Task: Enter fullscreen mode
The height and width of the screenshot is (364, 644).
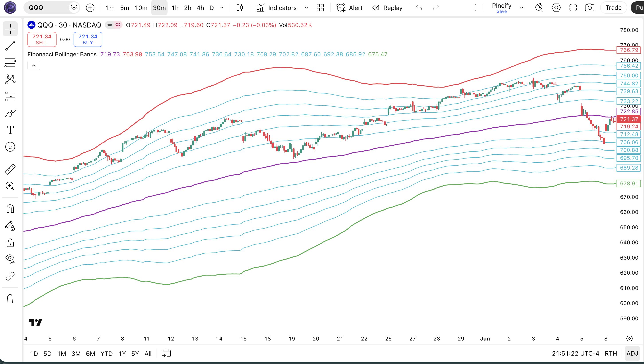Action: coord(573,8)
